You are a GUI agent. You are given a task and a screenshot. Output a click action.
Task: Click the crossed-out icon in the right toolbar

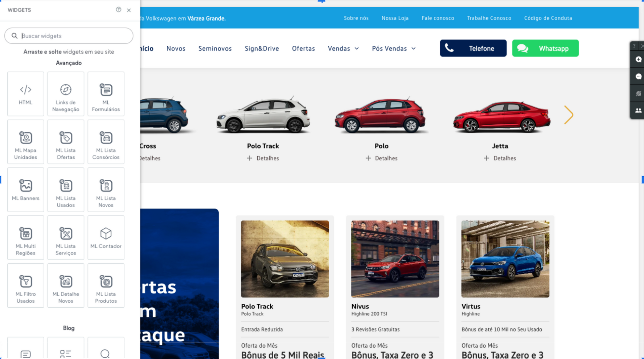click(x=638, y=93)
